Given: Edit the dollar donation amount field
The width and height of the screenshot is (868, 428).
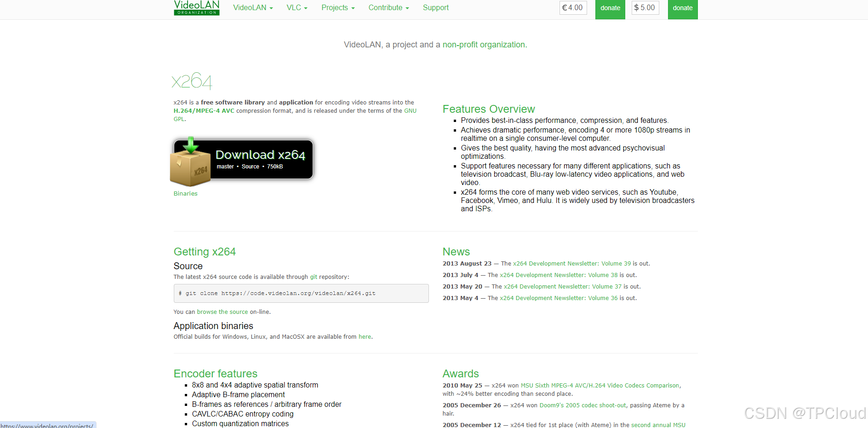Looking at the screenshot, I should coord(645,8).
